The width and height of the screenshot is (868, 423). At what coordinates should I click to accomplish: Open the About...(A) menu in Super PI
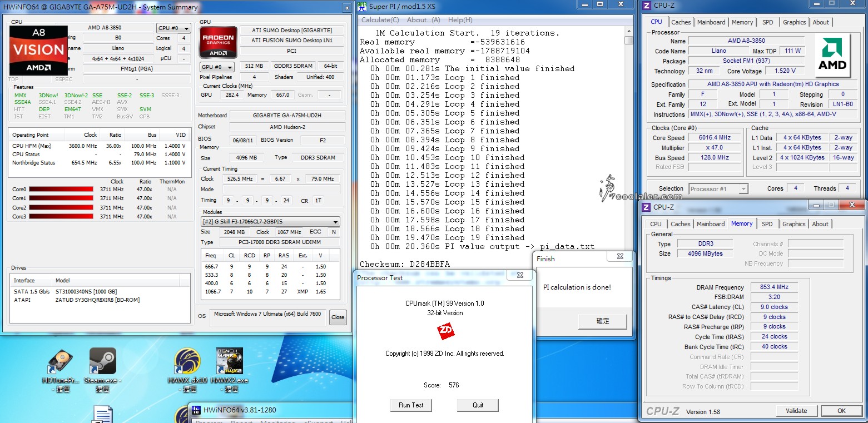tap(423, 20)
